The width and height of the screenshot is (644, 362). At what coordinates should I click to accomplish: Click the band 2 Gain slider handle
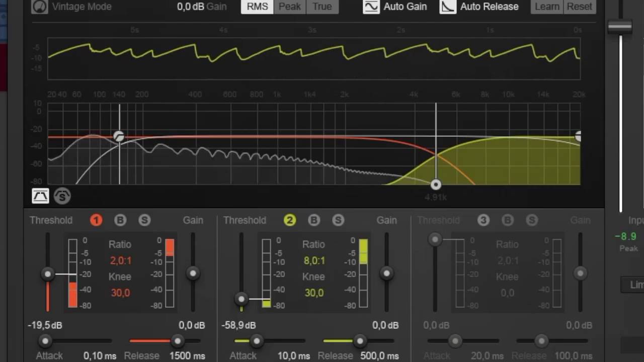[x=386, y=273]
